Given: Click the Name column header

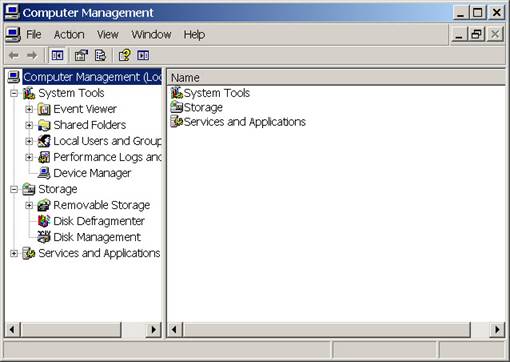Looking at the screenshot, I should pos(336,78).
